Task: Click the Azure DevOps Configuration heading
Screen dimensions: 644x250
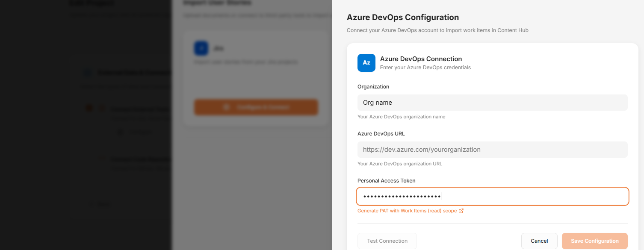Action: pos(402,18)
